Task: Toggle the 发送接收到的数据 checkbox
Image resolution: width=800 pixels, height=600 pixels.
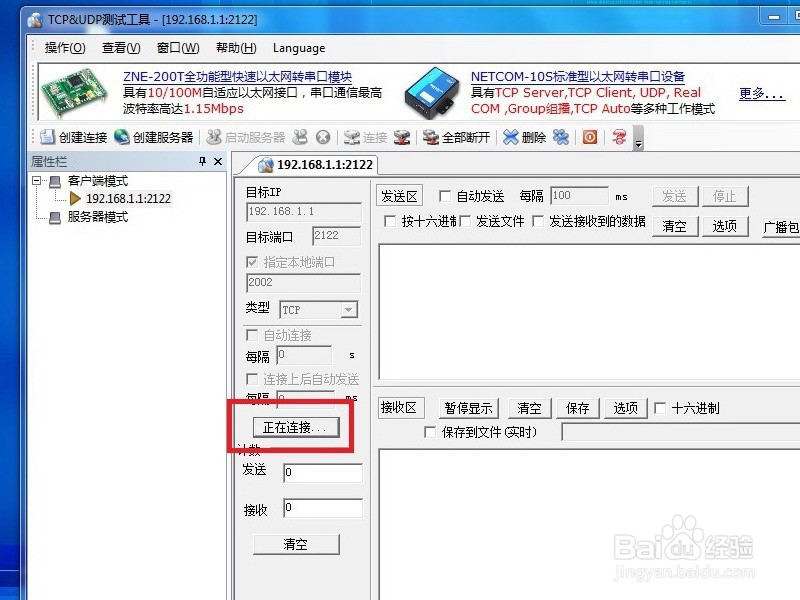Action: (538, 221)
